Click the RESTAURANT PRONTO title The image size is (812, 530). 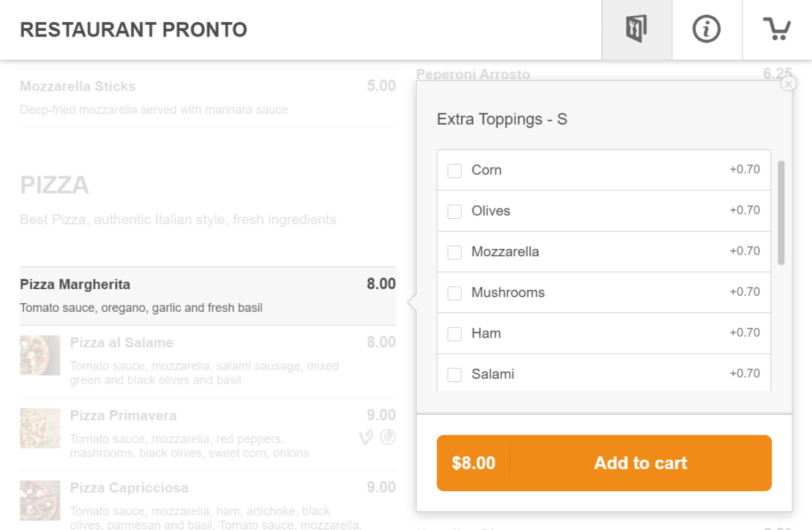[133, 30]
